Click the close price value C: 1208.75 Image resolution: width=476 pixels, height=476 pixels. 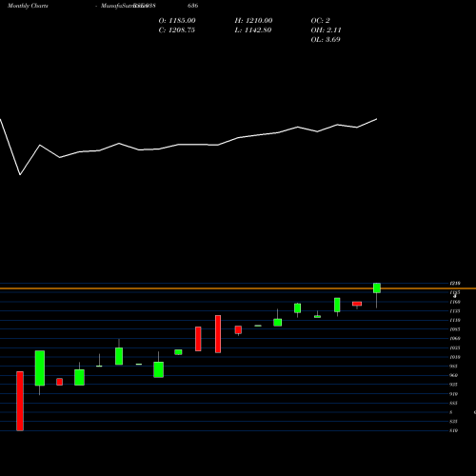point(177,30)
